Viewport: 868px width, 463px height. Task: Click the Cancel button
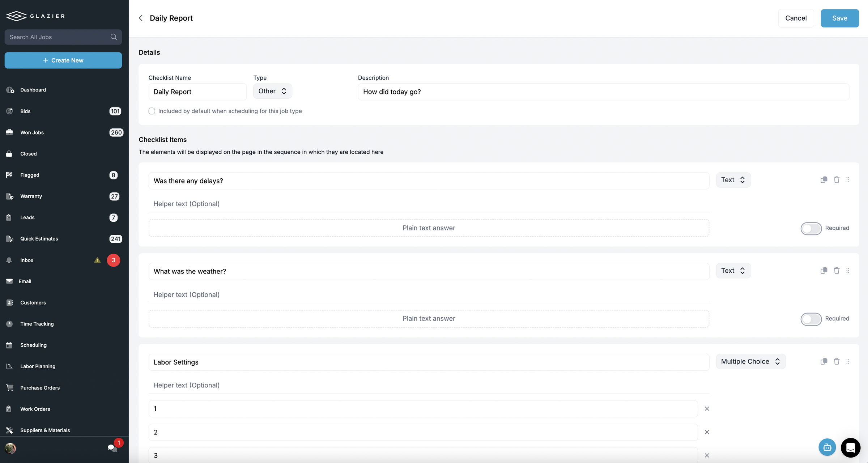point(796,18)
